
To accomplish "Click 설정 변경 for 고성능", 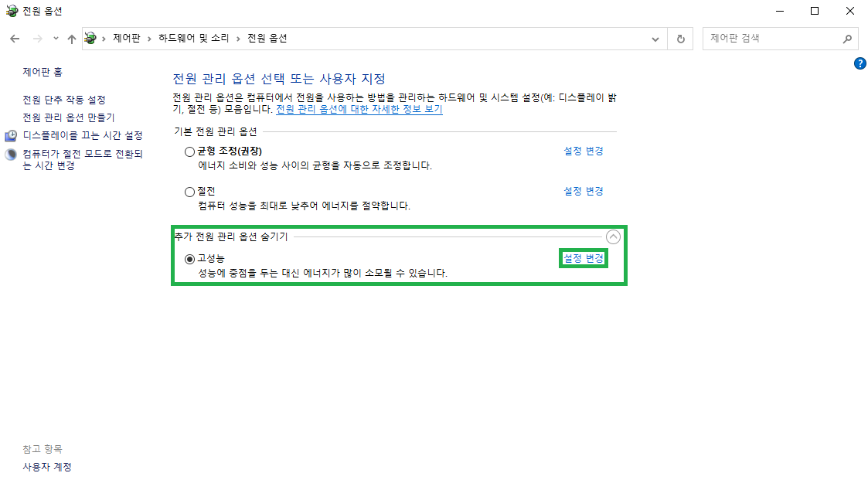I will (x=584, y=259).
